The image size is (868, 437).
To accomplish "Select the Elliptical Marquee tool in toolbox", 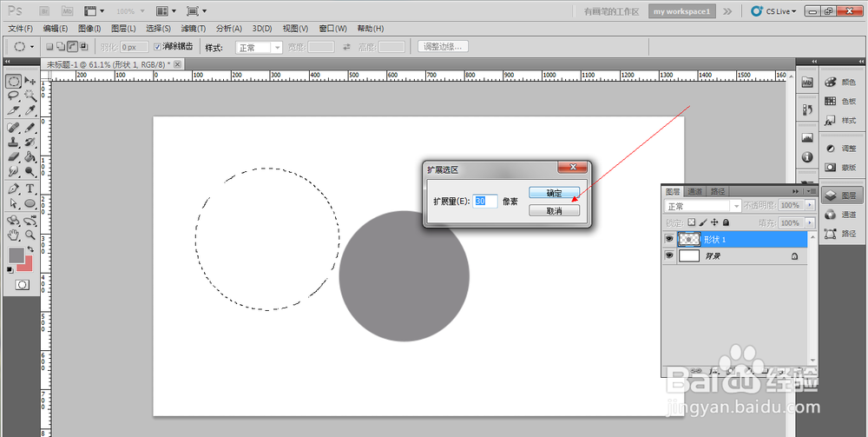I will click(x=15, y=82).
